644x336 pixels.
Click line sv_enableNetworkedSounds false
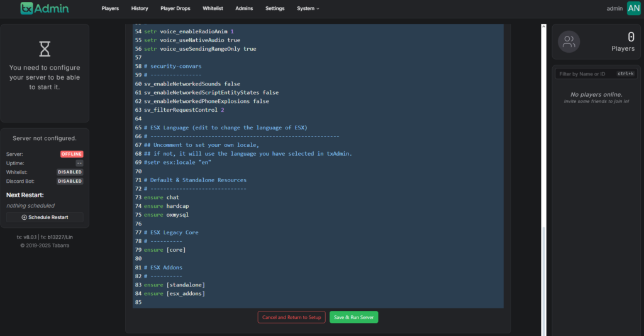(x=192, y=84)
